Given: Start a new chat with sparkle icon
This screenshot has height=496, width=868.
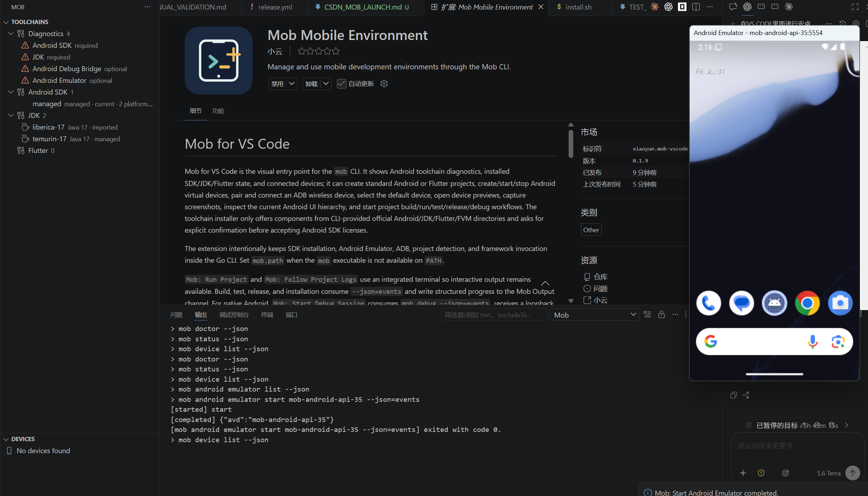Looking at the screenshot, I should point(733,7).
